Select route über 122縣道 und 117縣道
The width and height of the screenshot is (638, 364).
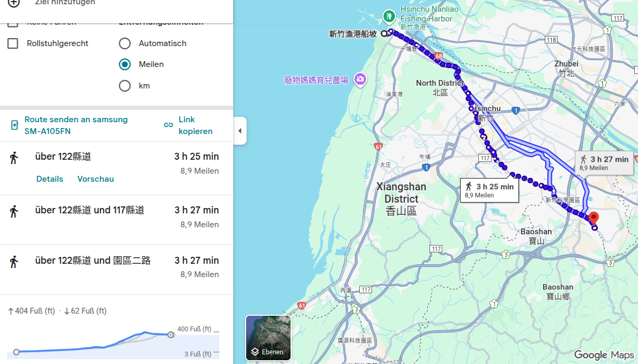click(x=116, y=220)
